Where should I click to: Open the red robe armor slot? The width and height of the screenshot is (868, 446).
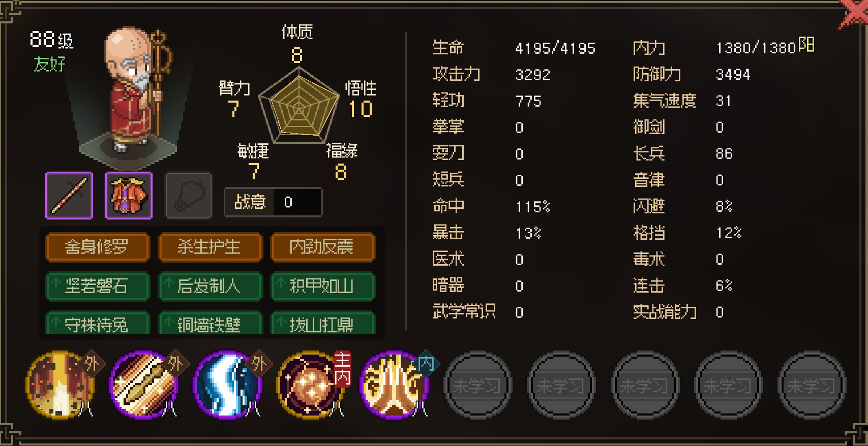click(129, 196)
